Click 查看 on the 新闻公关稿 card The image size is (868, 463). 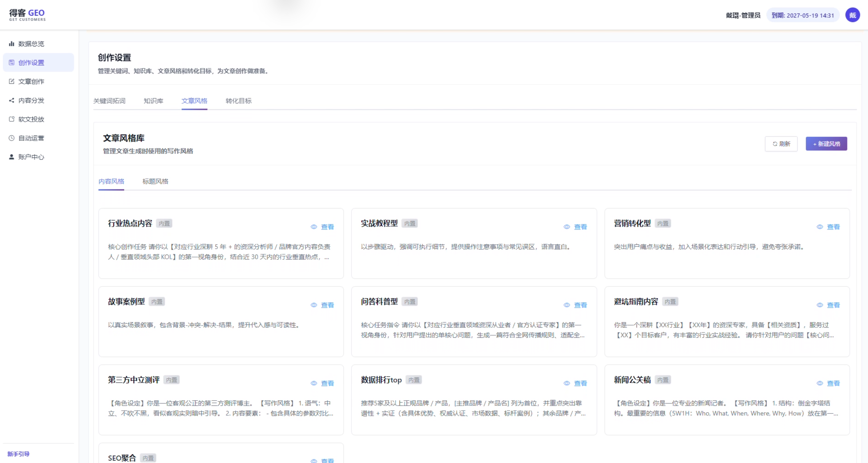834,383
